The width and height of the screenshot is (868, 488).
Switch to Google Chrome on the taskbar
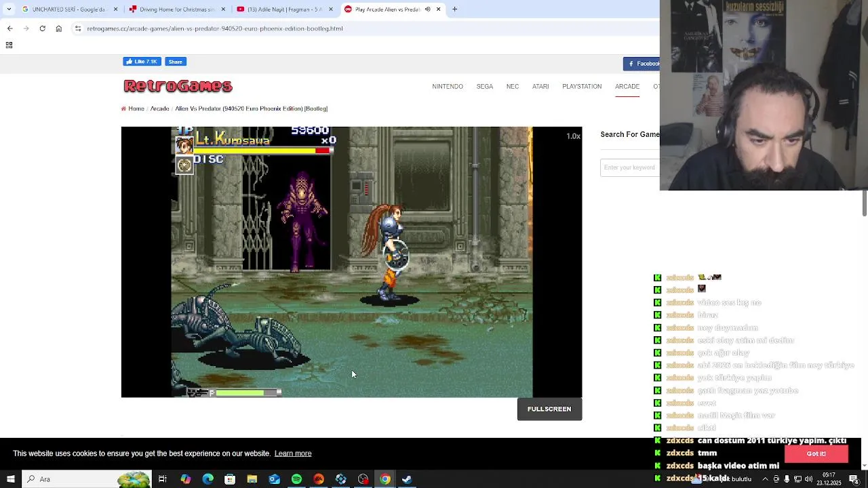tap(385, 479)
